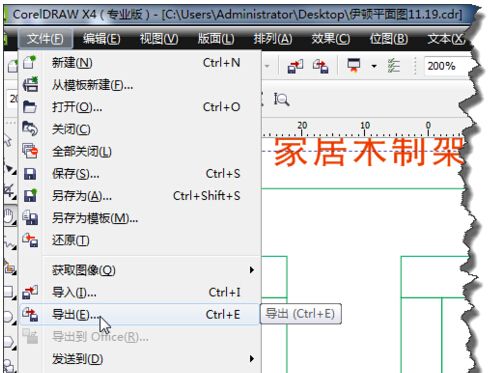Screen dimensions: 496x373
Task: Click the icon beside 另存为(A)
Action: click(30, 195)
